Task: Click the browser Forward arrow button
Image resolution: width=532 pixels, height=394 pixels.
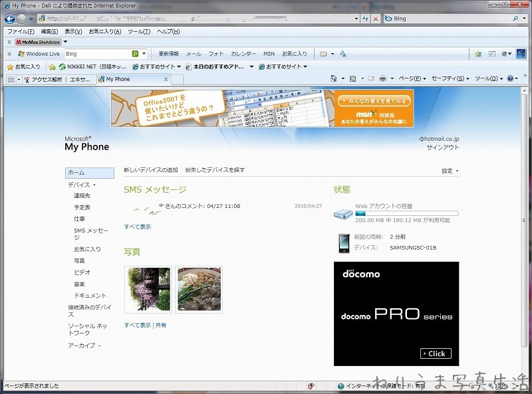Action: (x=22, y=19)
